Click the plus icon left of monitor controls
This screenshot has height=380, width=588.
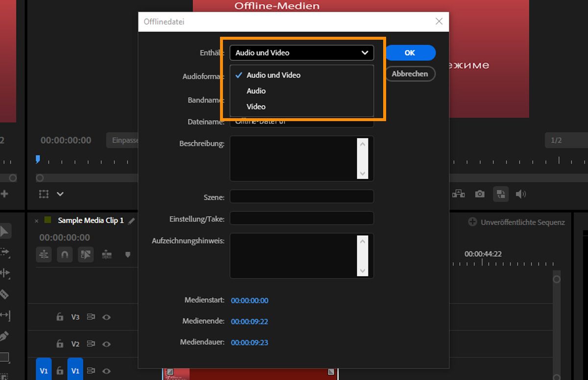(4, 194)
